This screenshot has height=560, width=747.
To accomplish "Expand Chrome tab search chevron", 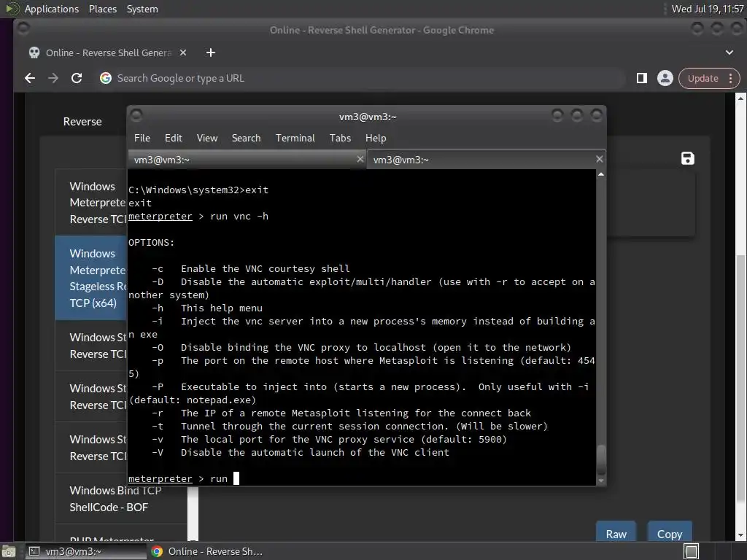I will (729, 52).
